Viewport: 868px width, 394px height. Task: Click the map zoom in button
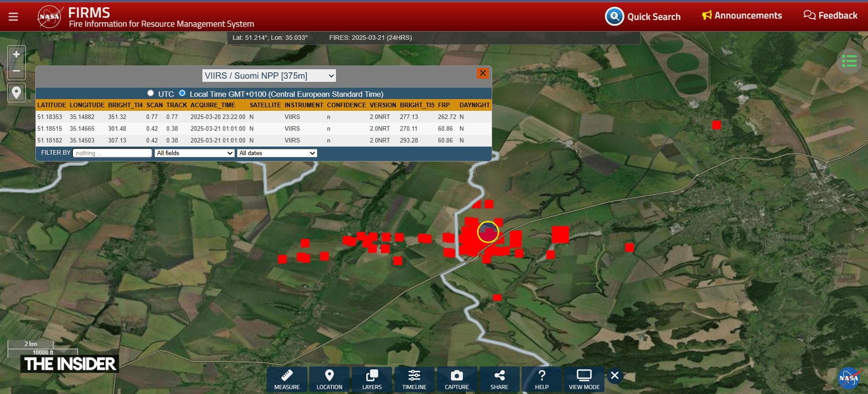coord(16,55)
